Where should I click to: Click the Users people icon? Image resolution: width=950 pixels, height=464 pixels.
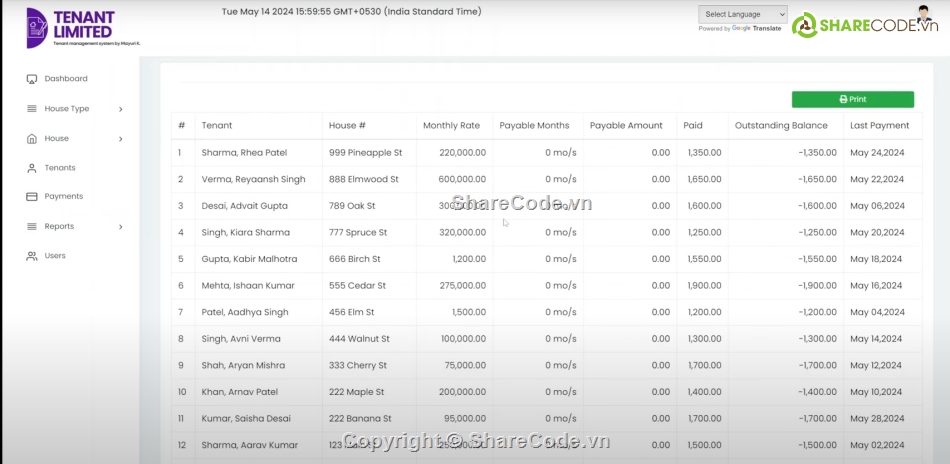pyautogui.click(x=32, y=256)
